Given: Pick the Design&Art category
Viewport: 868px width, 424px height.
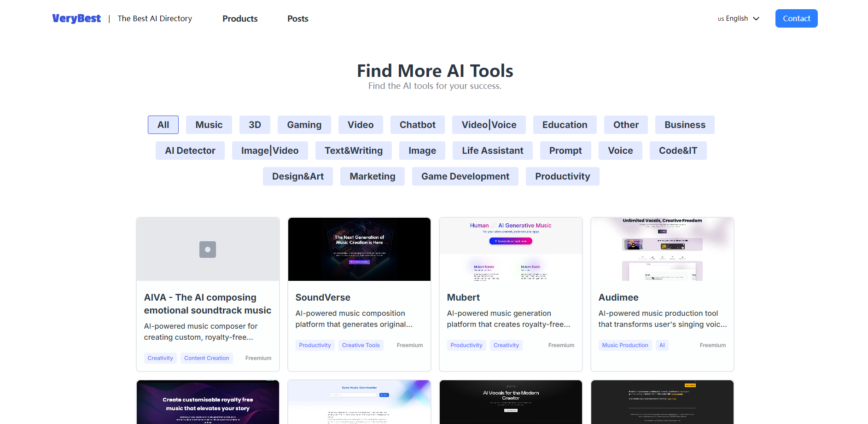Looking at the screenshot, I should [x=298, y=176].
